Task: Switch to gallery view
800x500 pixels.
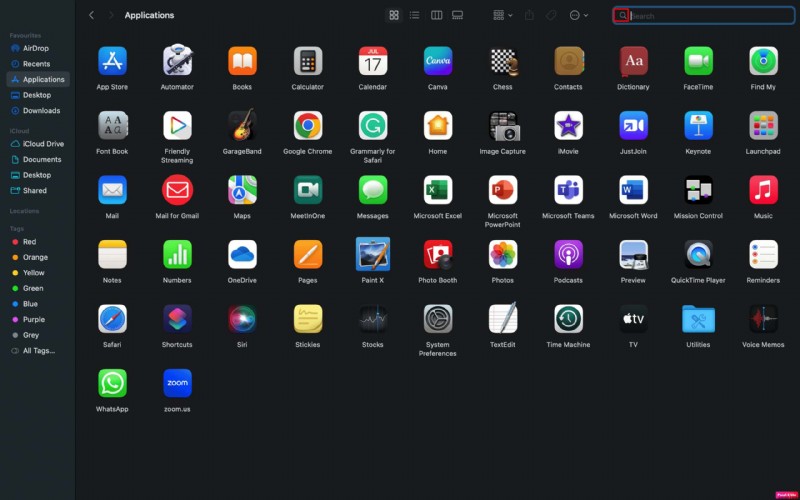Action: 458,15
